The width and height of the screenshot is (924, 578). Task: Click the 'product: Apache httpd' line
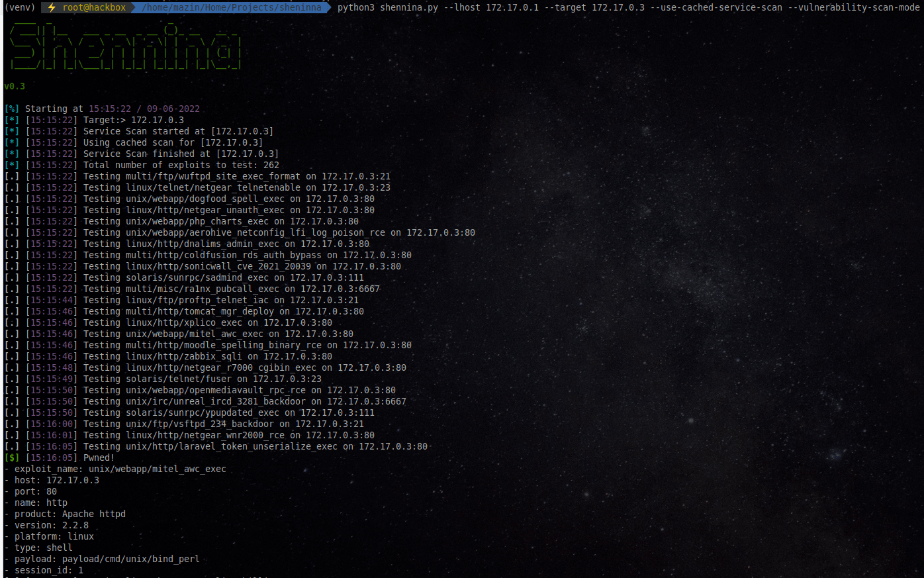point(65,514)
